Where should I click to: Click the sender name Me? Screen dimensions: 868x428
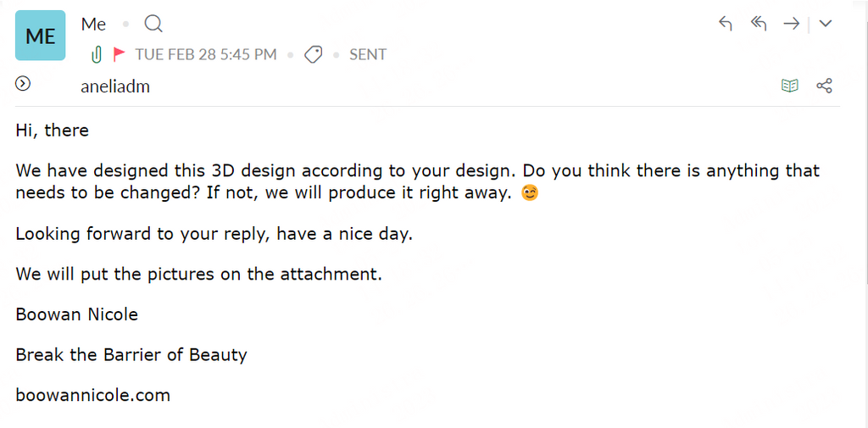pos(93,25)
